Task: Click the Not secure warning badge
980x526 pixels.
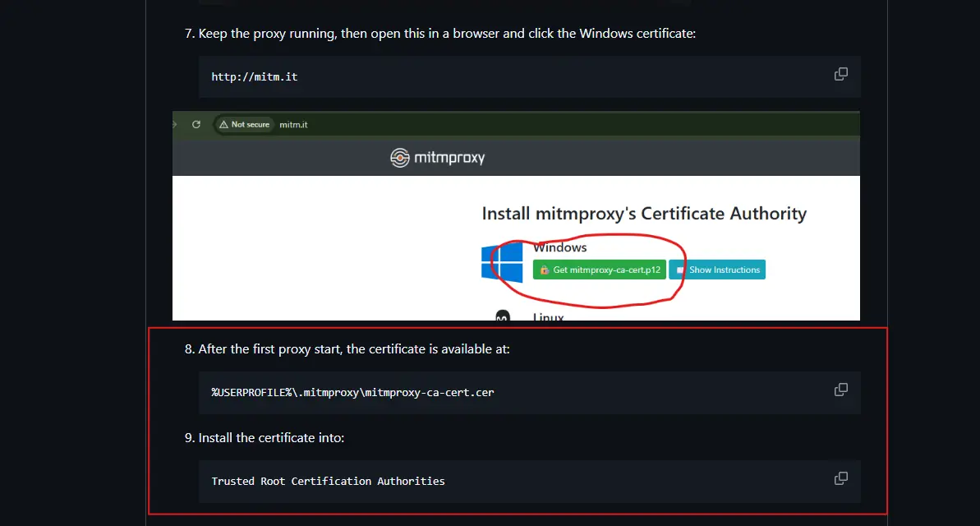Action: pyautogui.click(x=244, y=124)
